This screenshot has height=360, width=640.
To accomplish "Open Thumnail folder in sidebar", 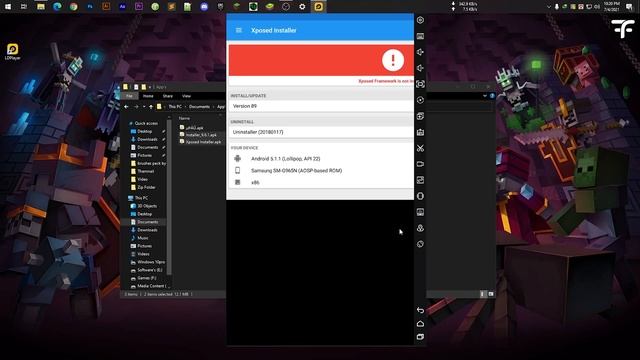I will pyautogui.click(x=145, y=171).
